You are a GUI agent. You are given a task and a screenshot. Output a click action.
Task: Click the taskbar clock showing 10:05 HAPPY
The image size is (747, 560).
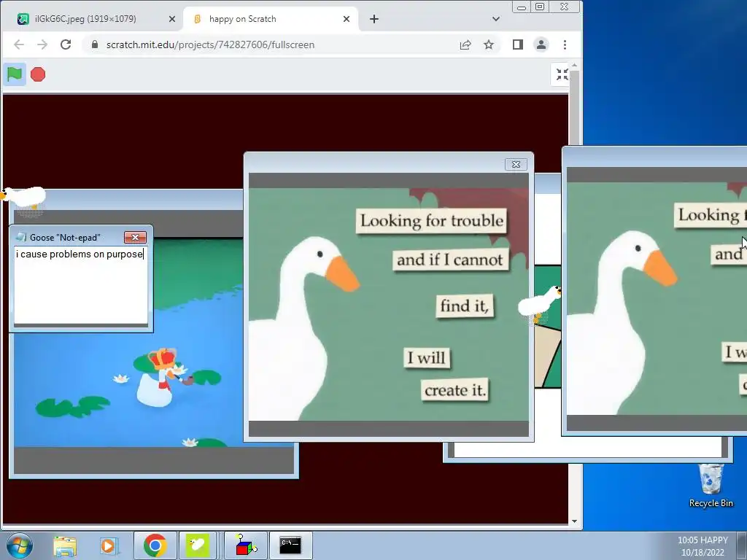tap(703, 546)
